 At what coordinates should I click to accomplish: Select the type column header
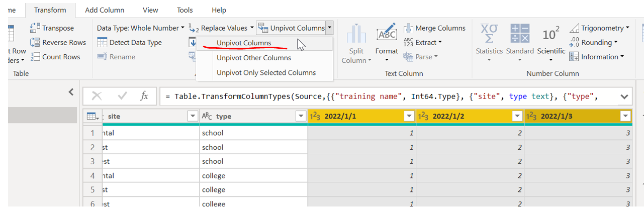click(253, 116)
